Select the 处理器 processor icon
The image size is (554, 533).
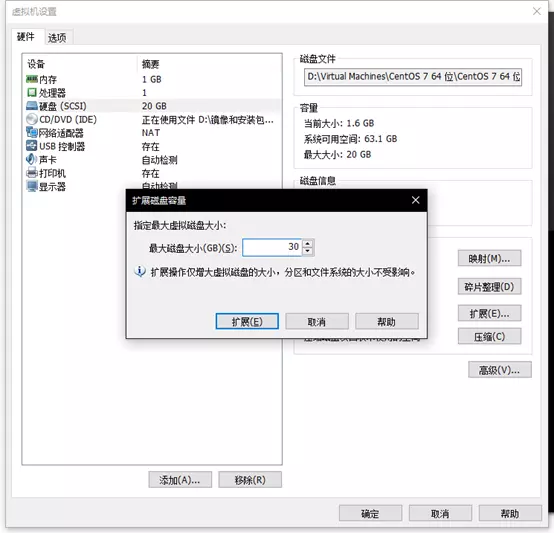(32, 93)
